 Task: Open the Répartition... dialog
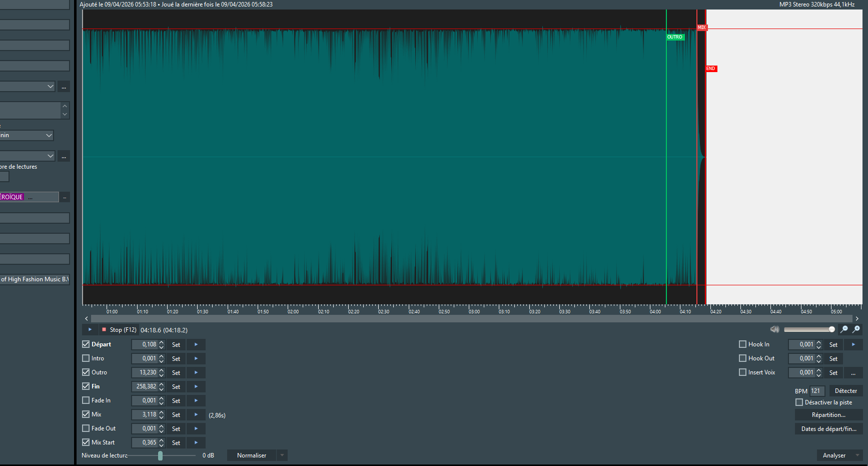pyautogui.click(x=828, y=415)
